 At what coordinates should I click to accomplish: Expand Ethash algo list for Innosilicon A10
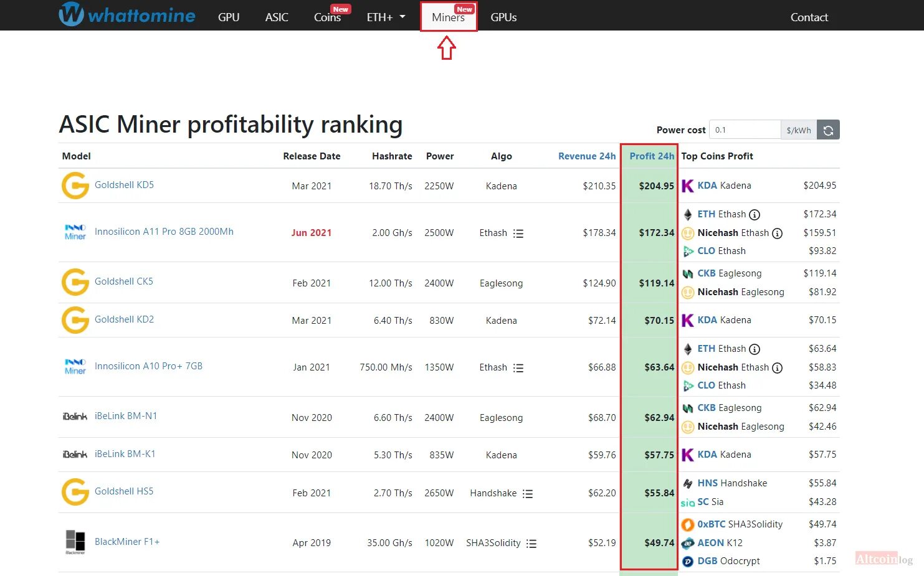coord(518,368)
